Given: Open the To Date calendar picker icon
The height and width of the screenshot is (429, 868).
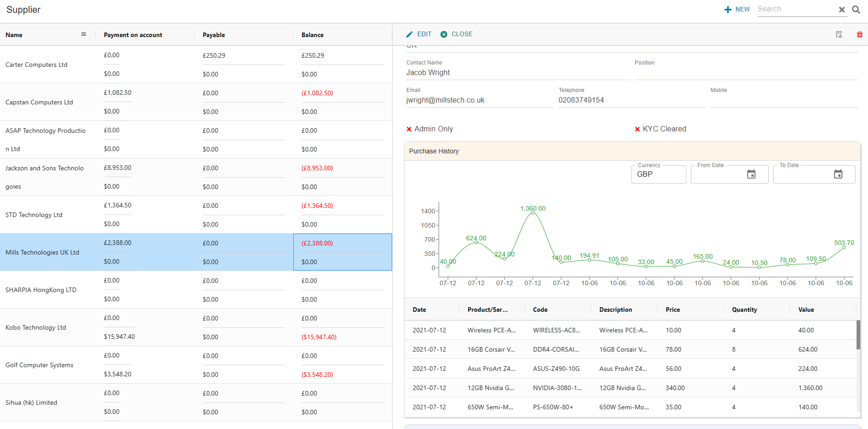Looking at the screenshot, I should [838, 174].
